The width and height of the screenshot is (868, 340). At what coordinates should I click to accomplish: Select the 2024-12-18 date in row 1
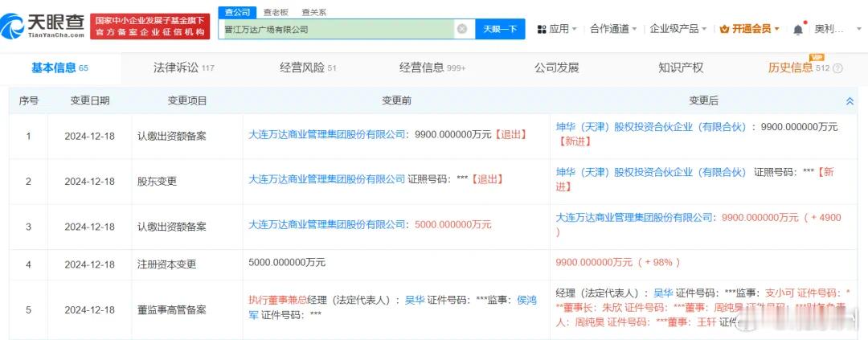[x=90, y=136]
